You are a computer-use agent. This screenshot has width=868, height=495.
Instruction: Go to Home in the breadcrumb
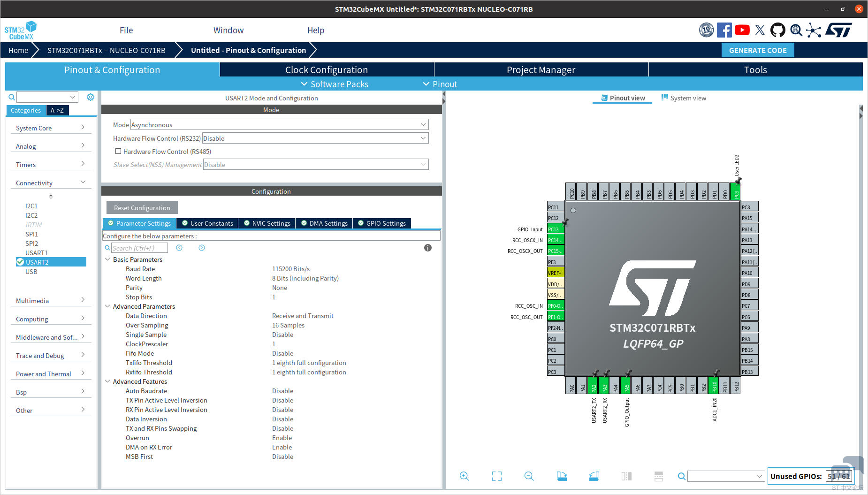pos(18,50)
